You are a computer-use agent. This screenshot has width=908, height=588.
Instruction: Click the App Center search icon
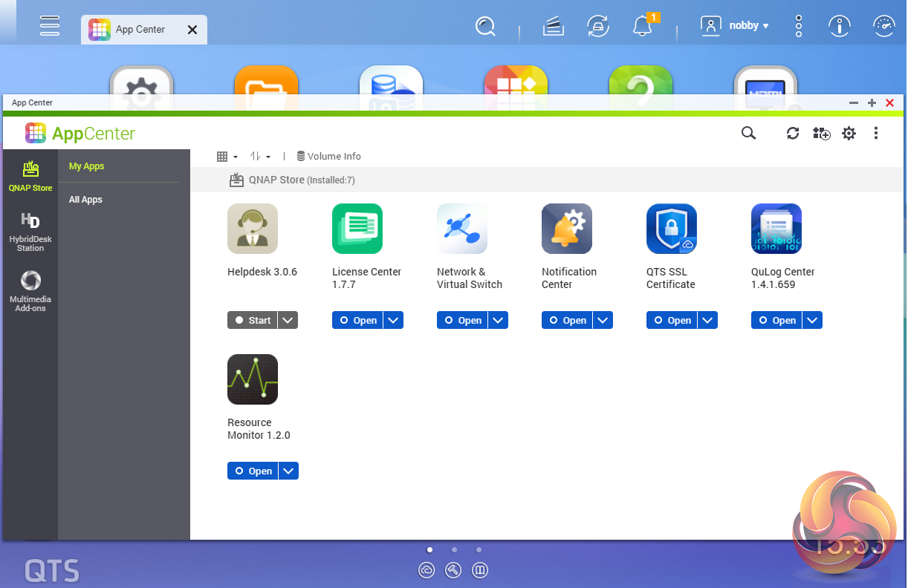point(748,133)
